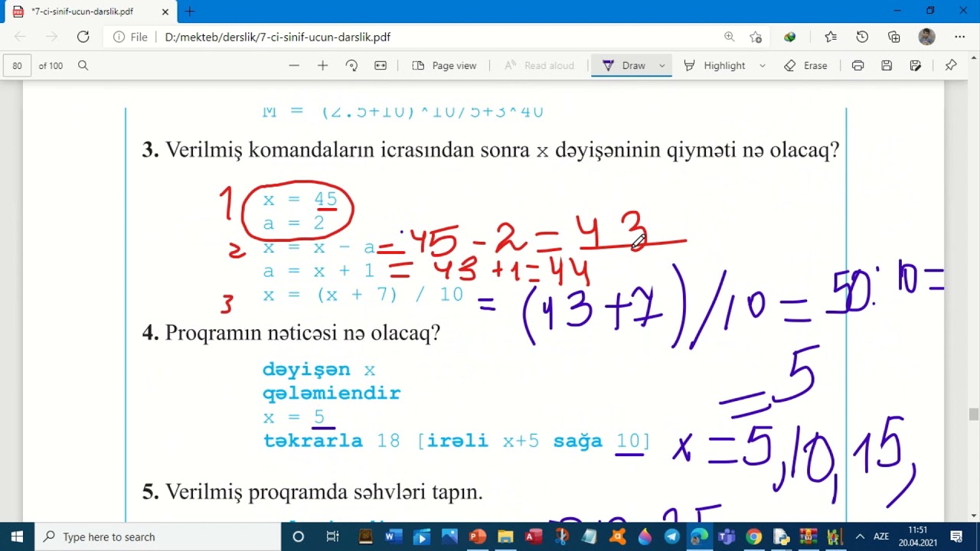The width and height of the screenshot is (980, 551).
Task: Open Cortana circle in taskbar
Action: tap(299, 536)
